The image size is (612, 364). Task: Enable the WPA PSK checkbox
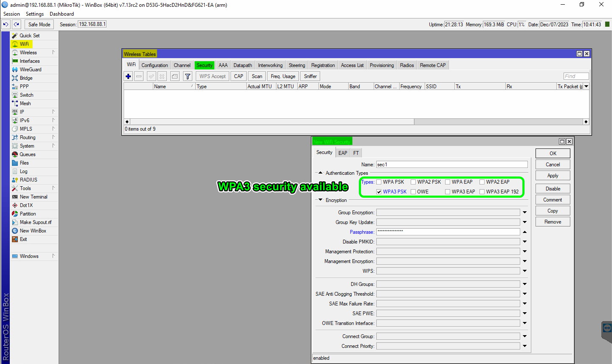coord(379,182)
